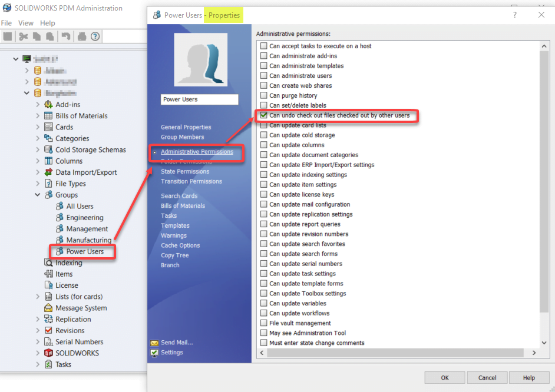555x392 pixels.
Task: Click the Cold Storage Schemas icon
Action: click(49, 150)
